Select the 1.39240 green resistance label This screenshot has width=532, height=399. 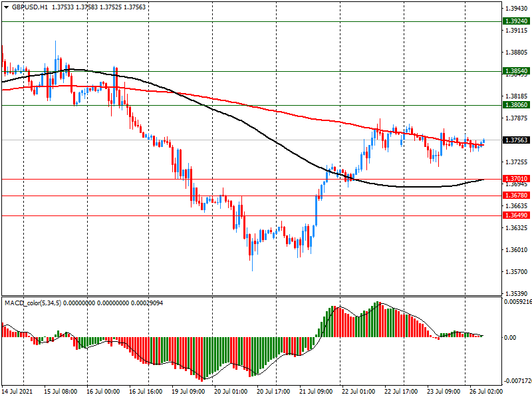(x=516, y=21)
